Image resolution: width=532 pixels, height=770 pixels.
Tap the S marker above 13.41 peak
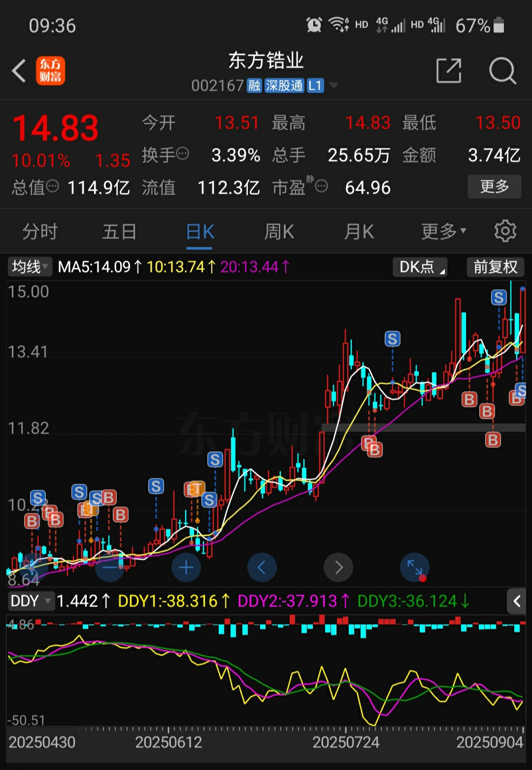[393, 339]
